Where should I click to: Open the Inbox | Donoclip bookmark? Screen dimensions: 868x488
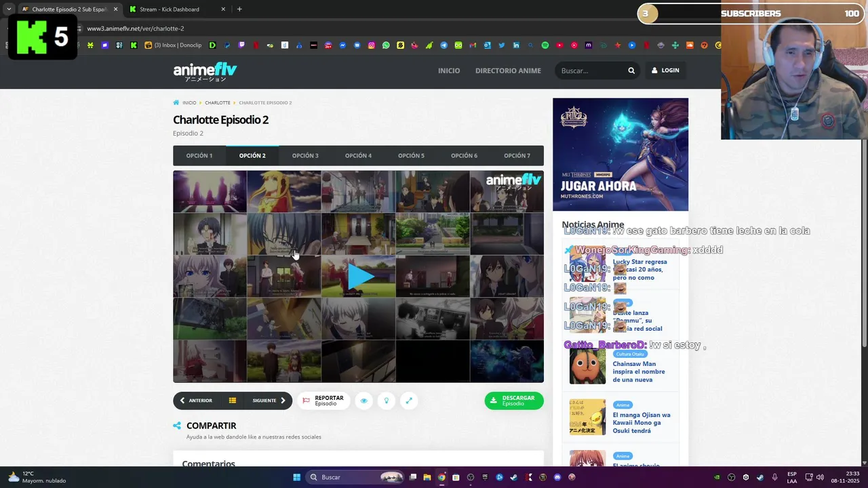coord(173,45)
